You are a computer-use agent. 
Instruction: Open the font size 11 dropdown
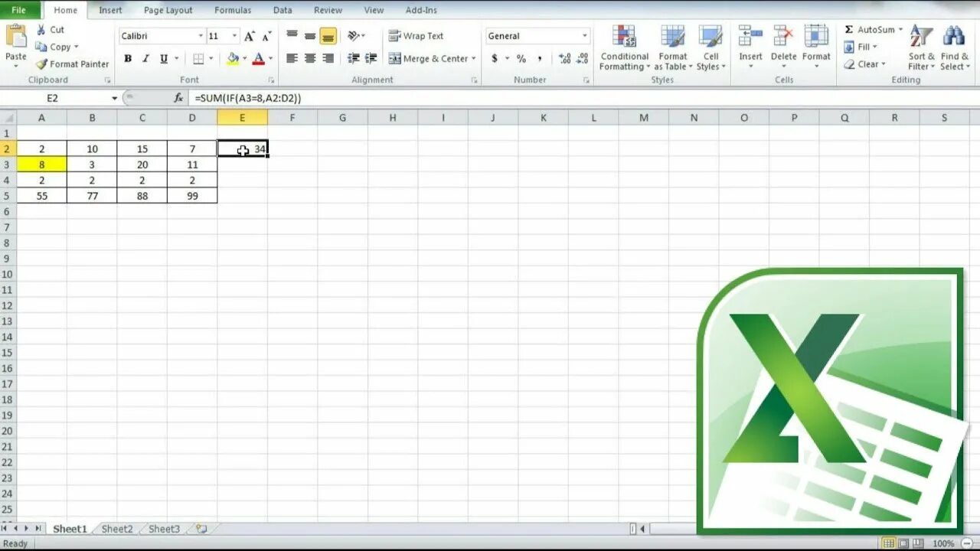click(234, 36)
